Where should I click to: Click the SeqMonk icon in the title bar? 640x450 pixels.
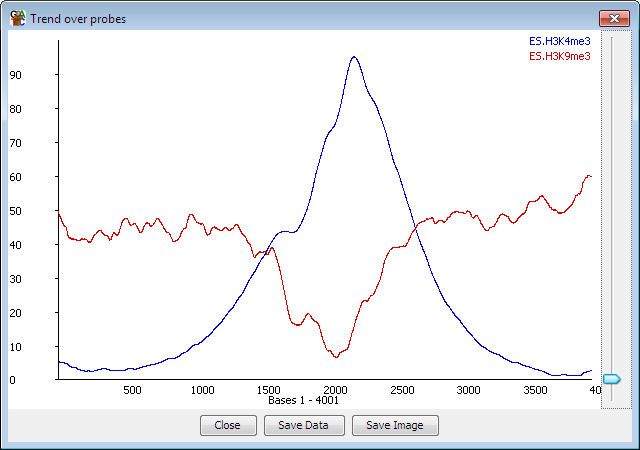(18, 18)
